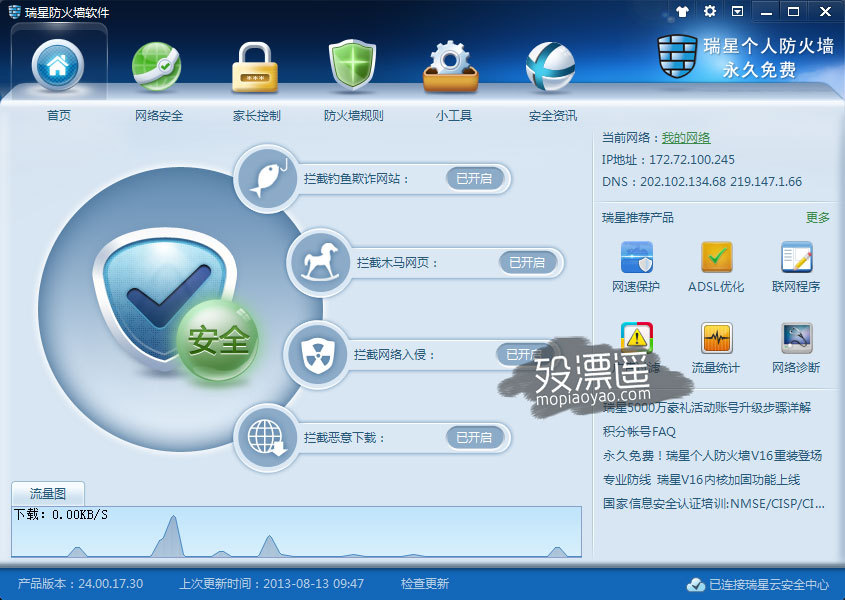
Task: Open settings gear in title bar
Action: coord(710,11)
